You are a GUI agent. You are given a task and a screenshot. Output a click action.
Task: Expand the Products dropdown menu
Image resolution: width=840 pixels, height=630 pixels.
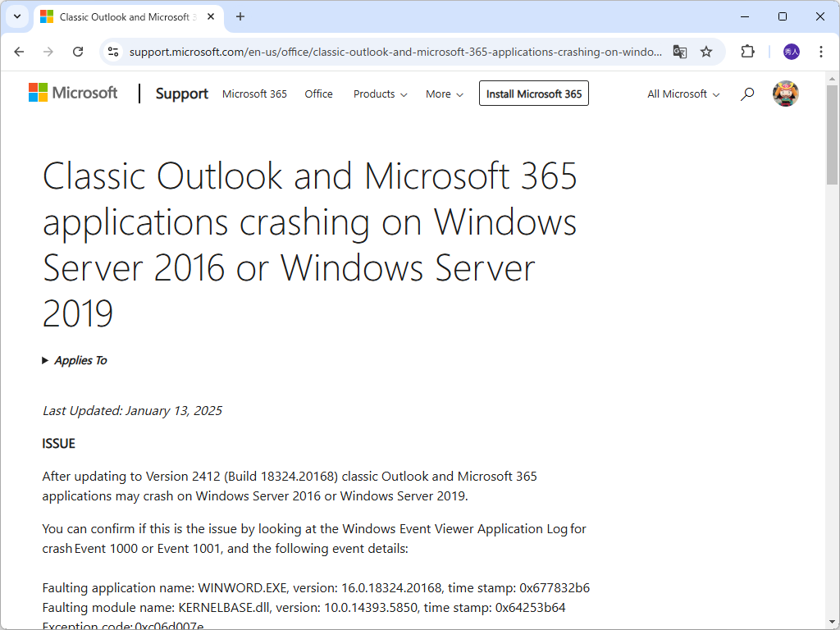[381, 94]
